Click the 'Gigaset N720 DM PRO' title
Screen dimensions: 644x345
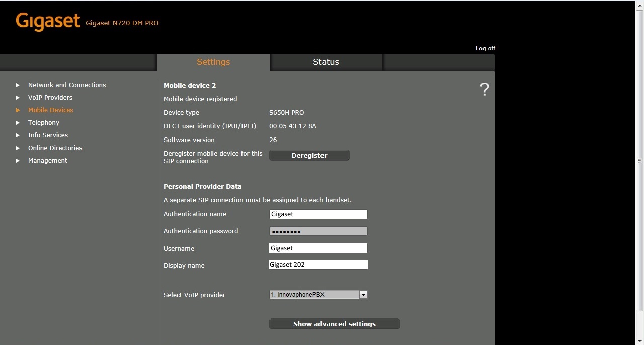122,23
